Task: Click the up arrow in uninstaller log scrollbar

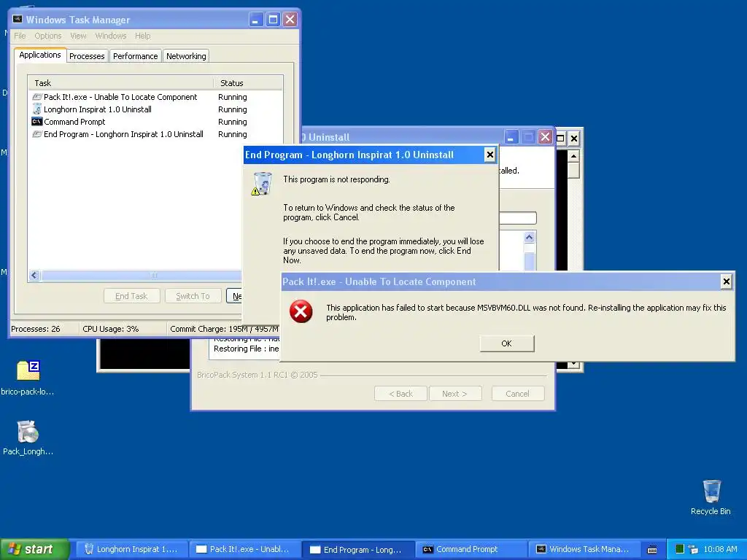Action: click(x=530, y=237)
